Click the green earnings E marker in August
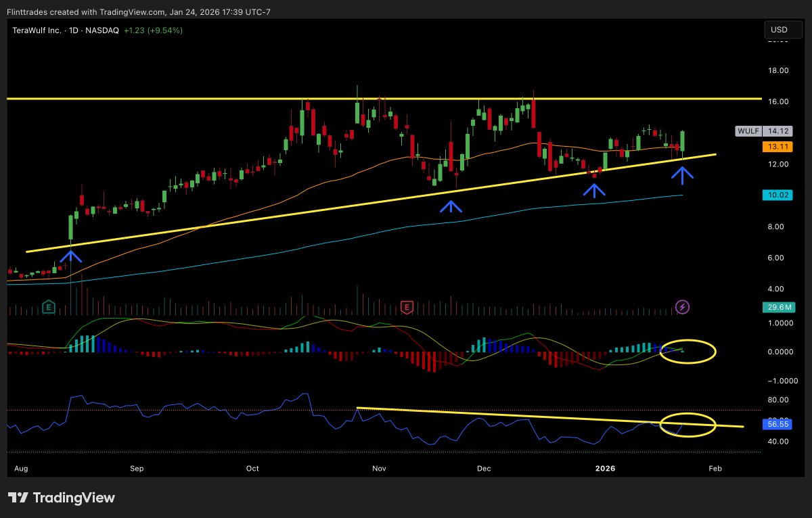 49,308
